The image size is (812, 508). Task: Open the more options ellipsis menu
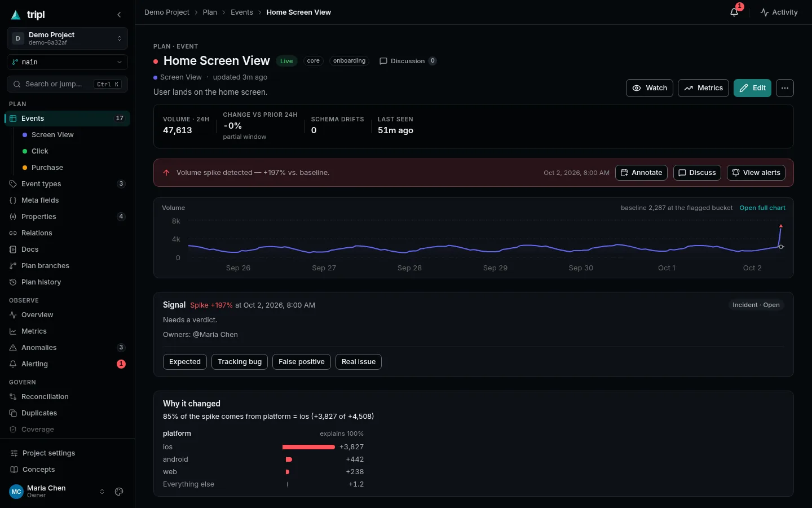tap(785, 88)
